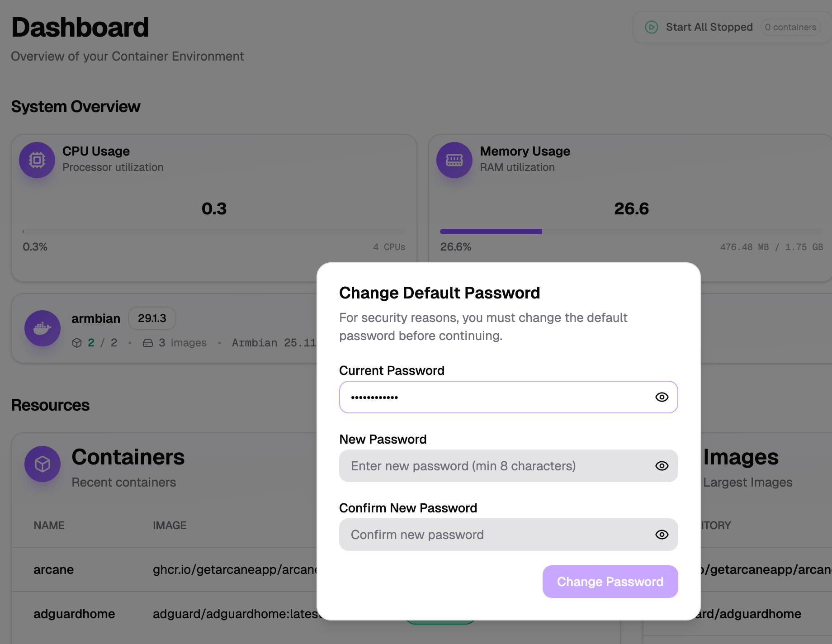Screen dimensions: 832x644
Task: Click the CPU Usage chip icon
Action: click(x=37, y=160)
